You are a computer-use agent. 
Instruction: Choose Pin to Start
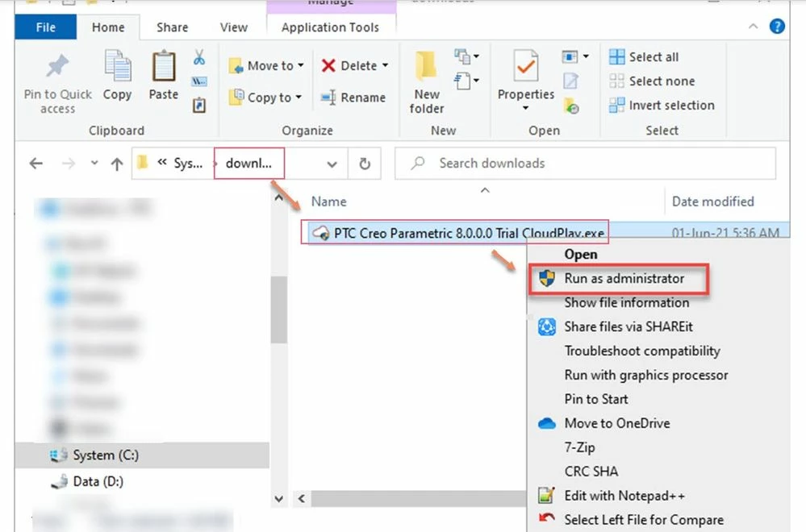coord(595,399)
